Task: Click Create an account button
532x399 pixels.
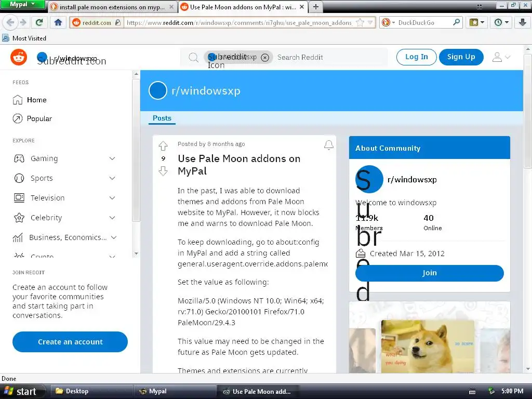Action: 70,342
